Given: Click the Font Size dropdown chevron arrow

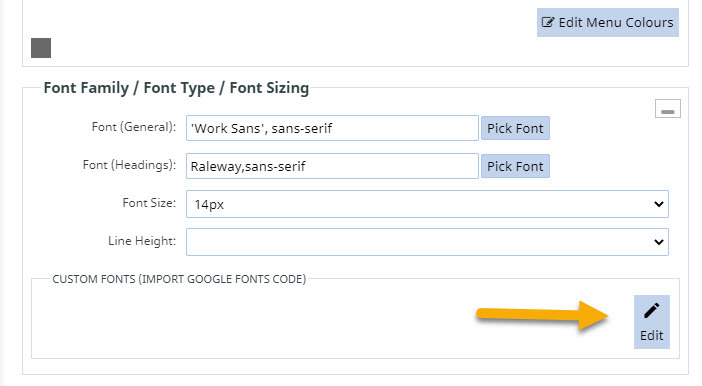Looking at the screenshot, I should click(x=659, y=204).
